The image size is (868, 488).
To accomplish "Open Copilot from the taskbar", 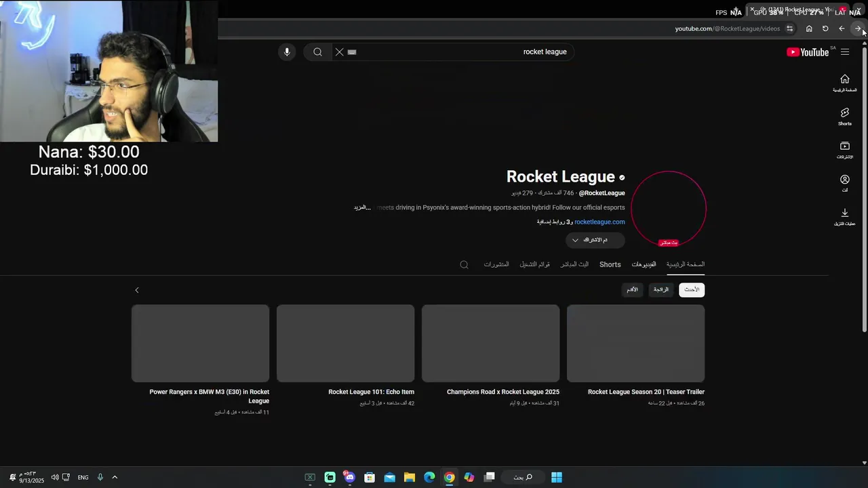I will 469,477.
